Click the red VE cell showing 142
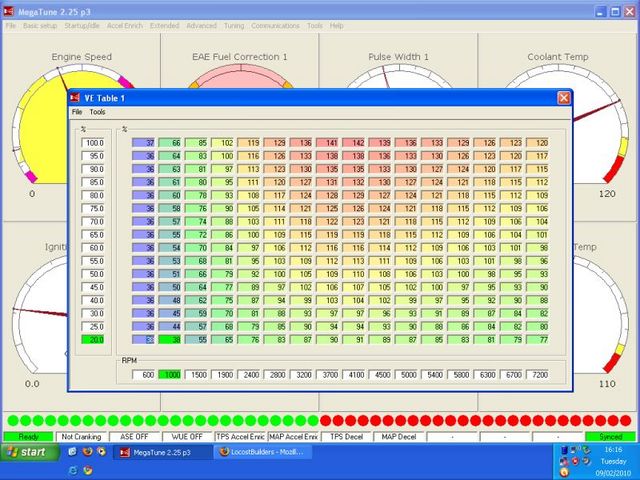Image resolution: width=640 pixels, height=480 pixels. 357,144
